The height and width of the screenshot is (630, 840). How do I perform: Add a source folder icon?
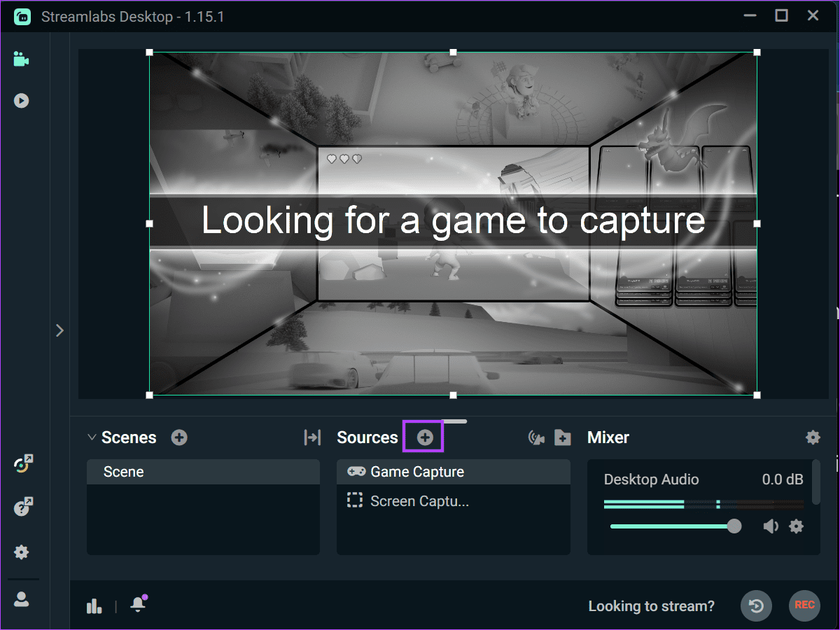[x=562, y=437]
